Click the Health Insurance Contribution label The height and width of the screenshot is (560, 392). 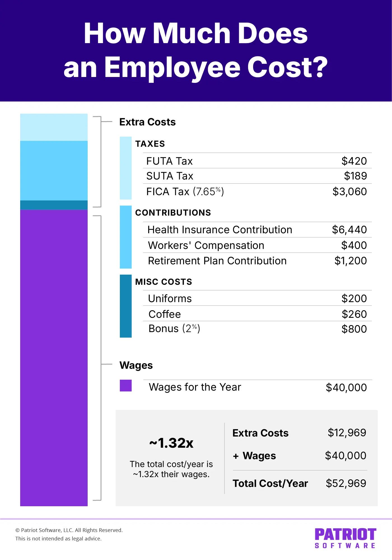pyautogui.click(x=220, y=230)
